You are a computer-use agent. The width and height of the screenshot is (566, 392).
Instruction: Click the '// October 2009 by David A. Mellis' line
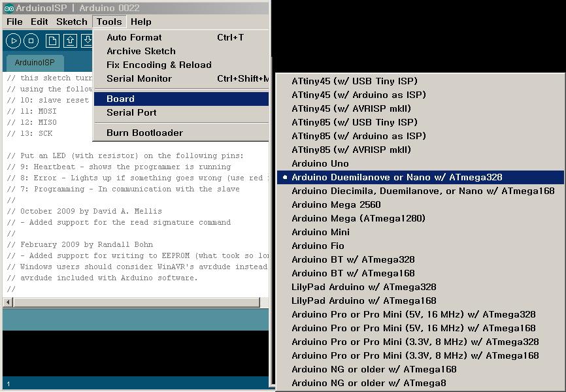point(84,211)
